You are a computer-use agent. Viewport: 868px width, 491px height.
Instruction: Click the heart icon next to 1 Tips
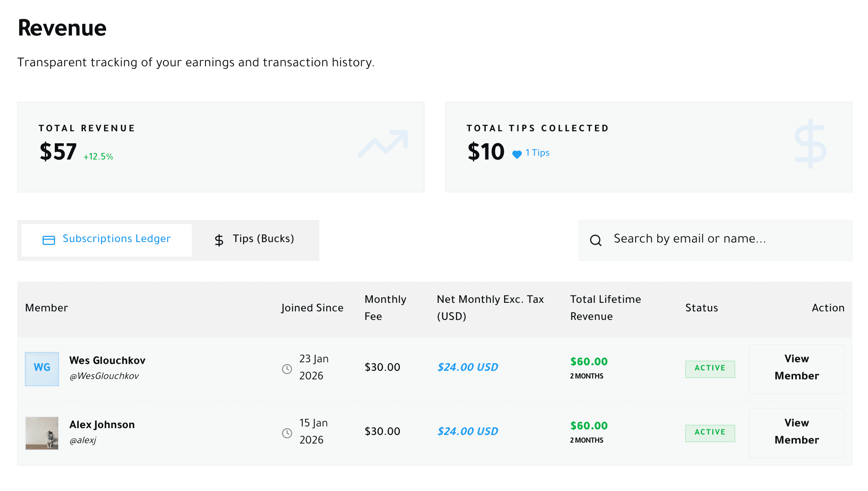coord(516,153)
